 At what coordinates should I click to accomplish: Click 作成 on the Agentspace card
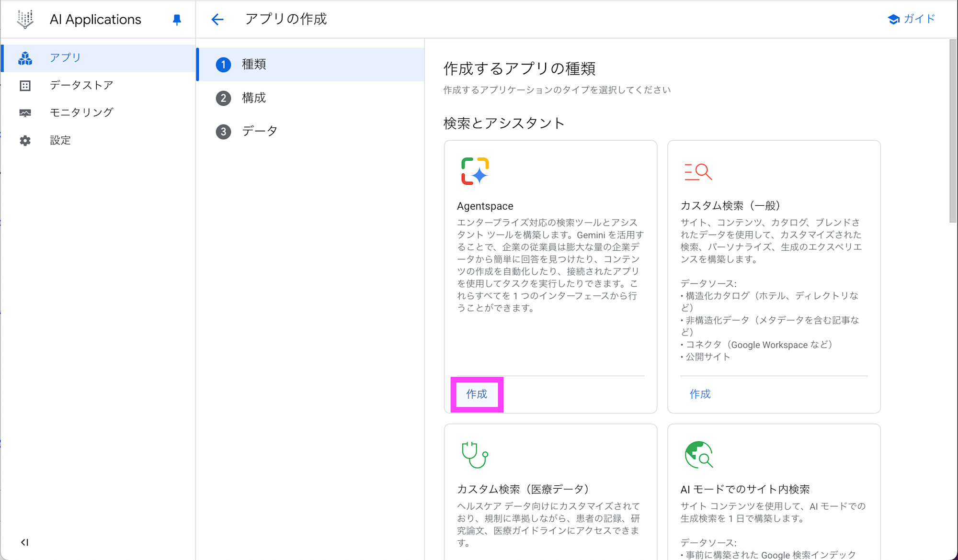(477, 394)
